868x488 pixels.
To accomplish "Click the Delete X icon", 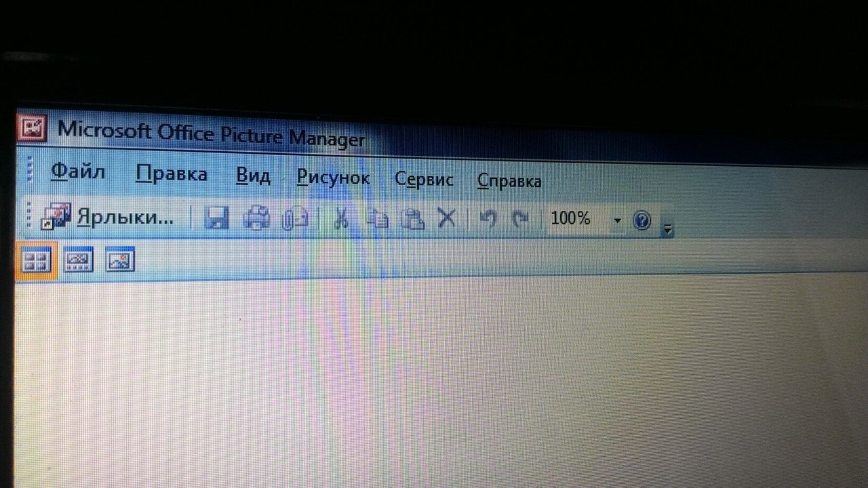I will (446, 219).
